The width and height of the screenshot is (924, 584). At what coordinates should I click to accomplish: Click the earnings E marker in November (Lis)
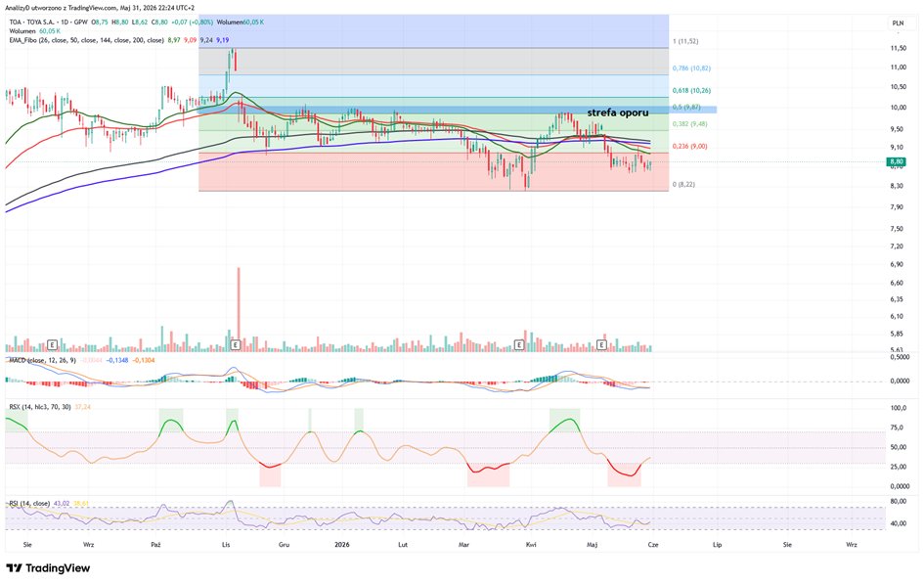[x=235, y=344]
